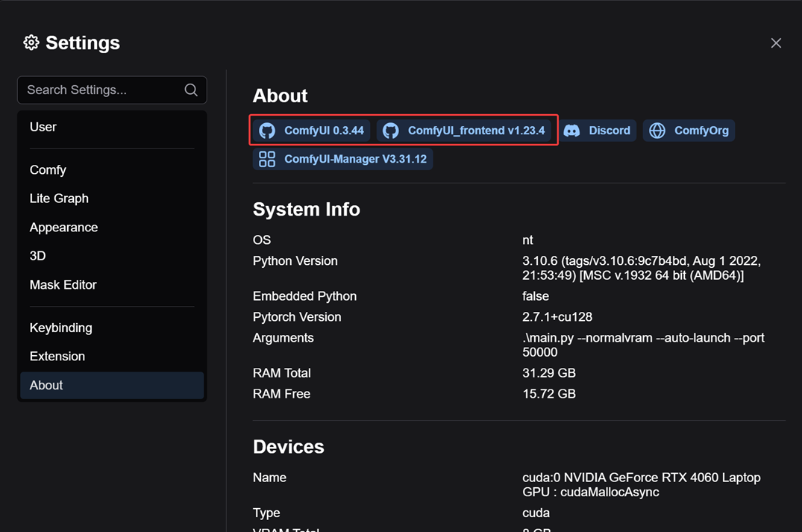Viewport: 802px width, 532px height.
Task: Click the Embedded Python value 'false'
Action: (536, 296)
